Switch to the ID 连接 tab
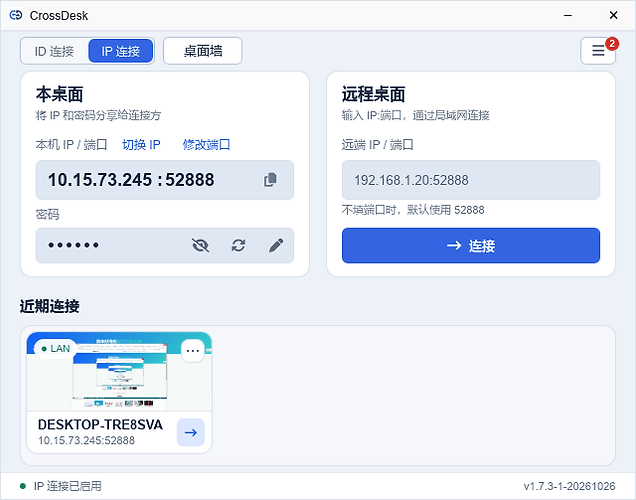This screenshot has width=636, height=500. tap(54, 51)
